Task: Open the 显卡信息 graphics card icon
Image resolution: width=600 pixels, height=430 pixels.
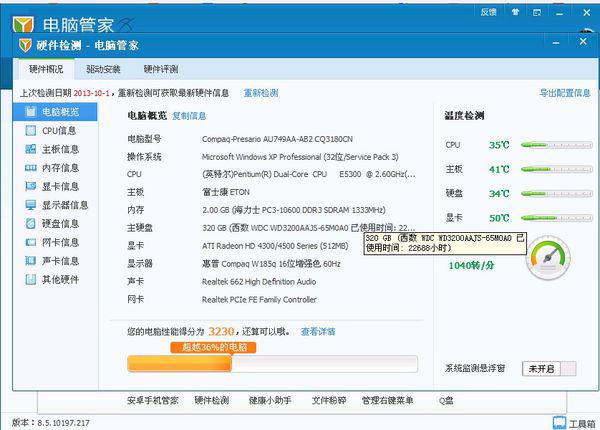Action: (31, 186)
